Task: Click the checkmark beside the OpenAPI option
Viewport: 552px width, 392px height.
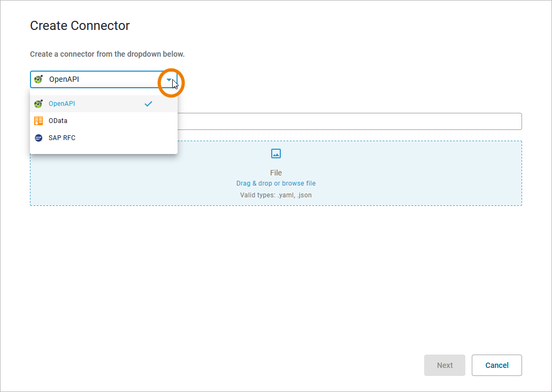Action: [149, 104]
